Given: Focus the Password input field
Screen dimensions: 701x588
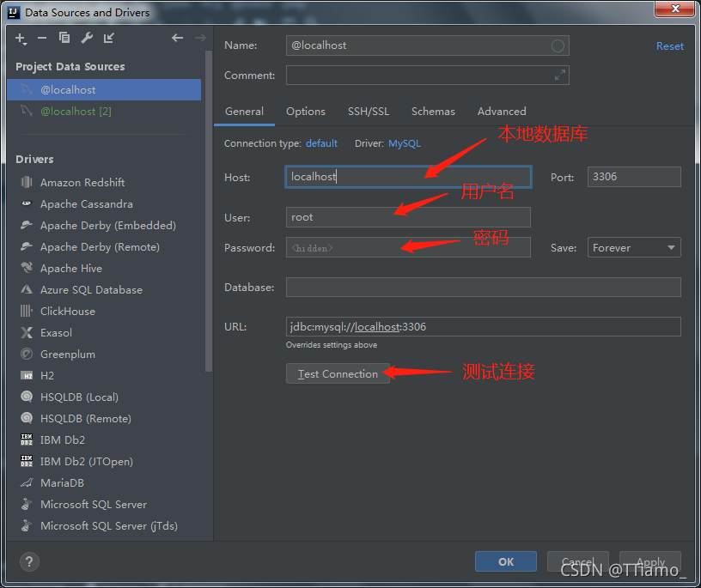Looking at the screenshot, I should click(408, 247).
